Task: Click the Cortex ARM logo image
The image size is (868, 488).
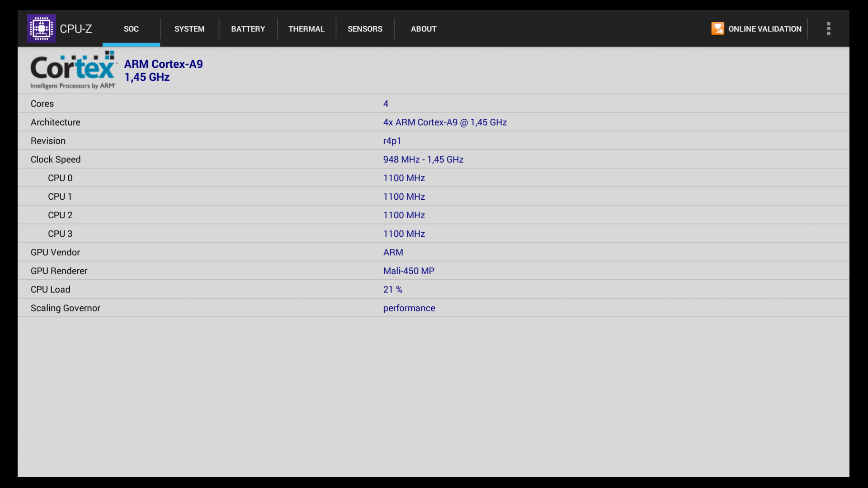Action: click(x=73, y=70)
